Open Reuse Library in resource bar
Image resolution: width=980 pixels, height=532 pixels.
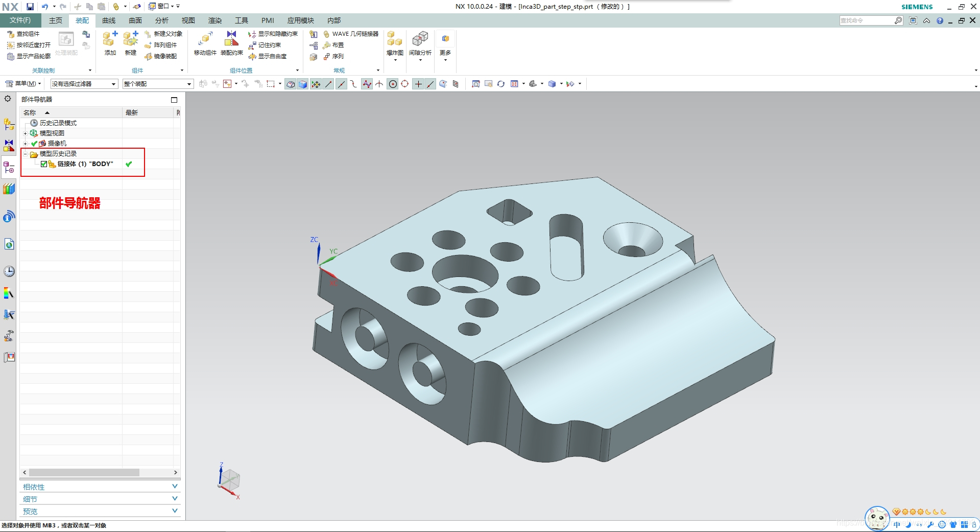[x=9, y=189]
